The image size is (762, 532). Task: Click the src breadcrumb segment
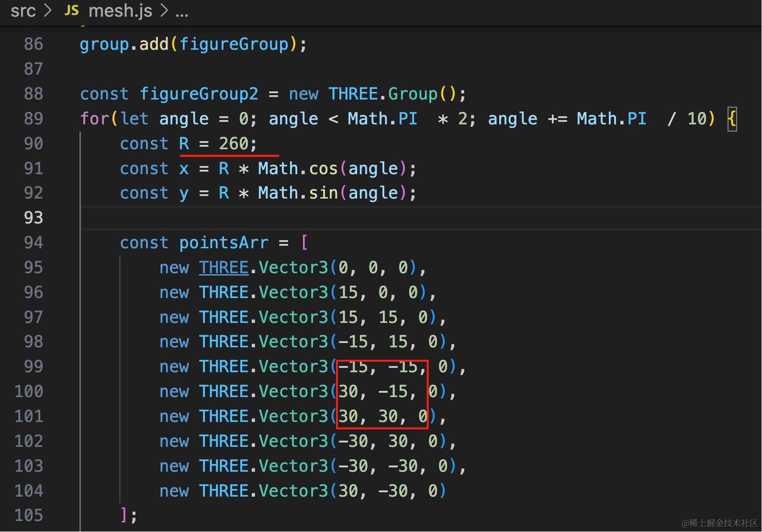pyautogui.click(x=23, y=11)
